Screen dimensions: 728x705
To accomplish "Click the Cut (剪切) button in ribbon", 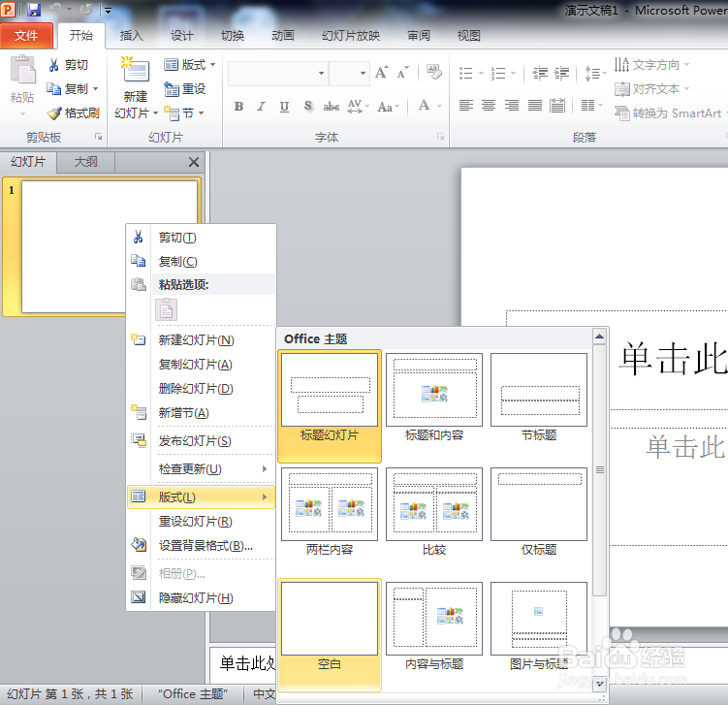I will 68,65.
